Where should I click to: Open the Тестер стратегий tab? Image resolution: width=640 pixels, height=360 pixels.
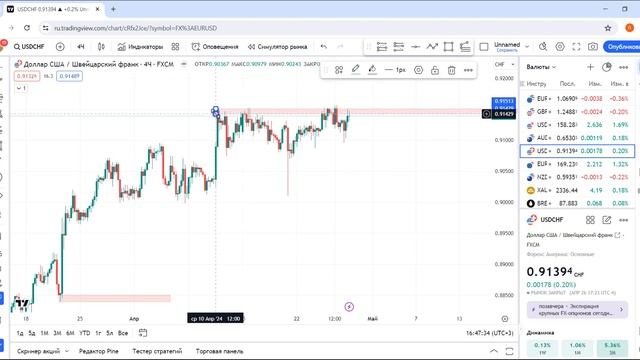coord(157,351)
